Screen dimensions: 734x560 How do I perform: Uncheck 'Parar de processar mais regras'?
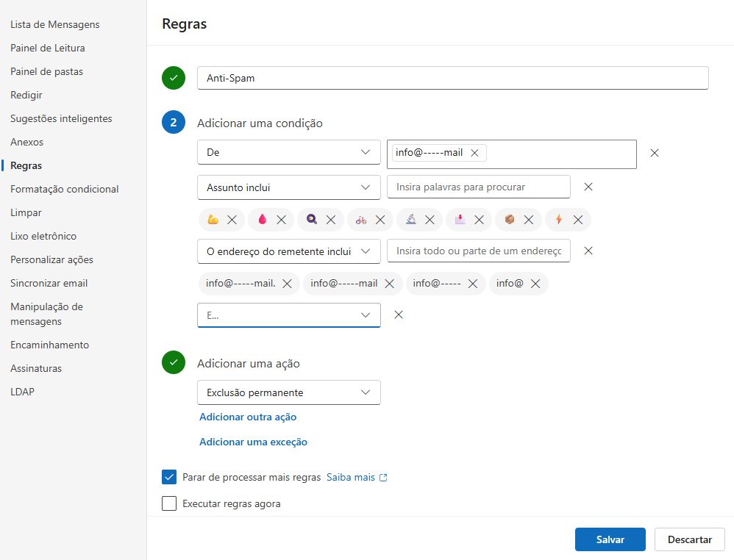(x=169, y=477)
